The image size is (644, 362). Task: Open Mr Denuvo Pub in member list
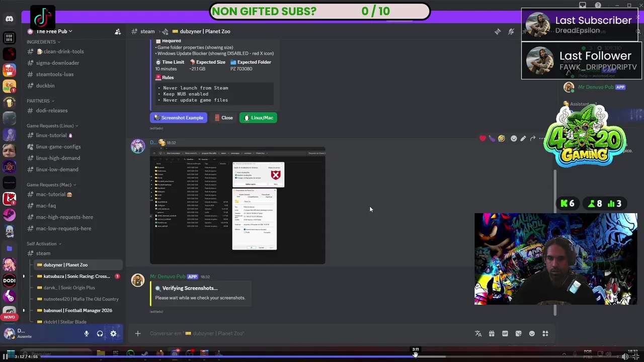(596, 87)
